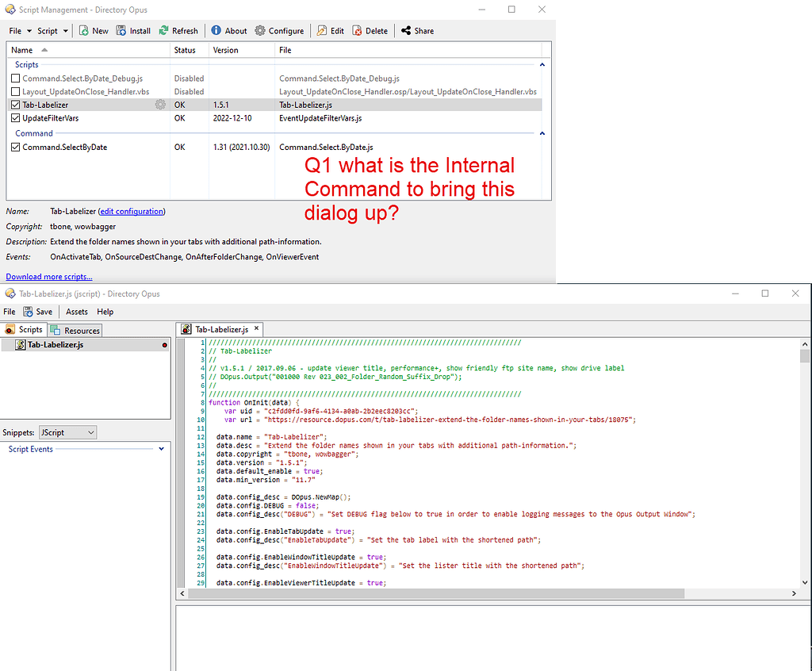Image resolution: width=812 pixels, height=671 pixels.
Task: Collapse the Script Events section
Action: coord(162,449)
